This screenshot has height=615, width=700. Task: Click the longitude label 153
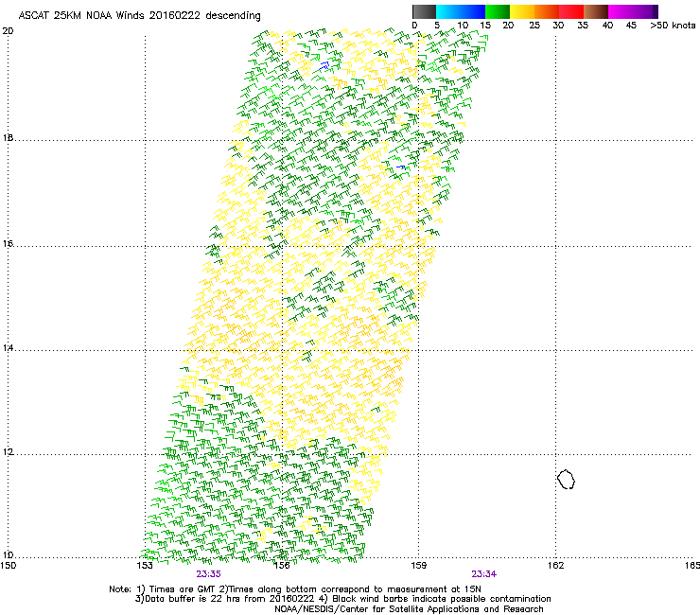[145, 566]
